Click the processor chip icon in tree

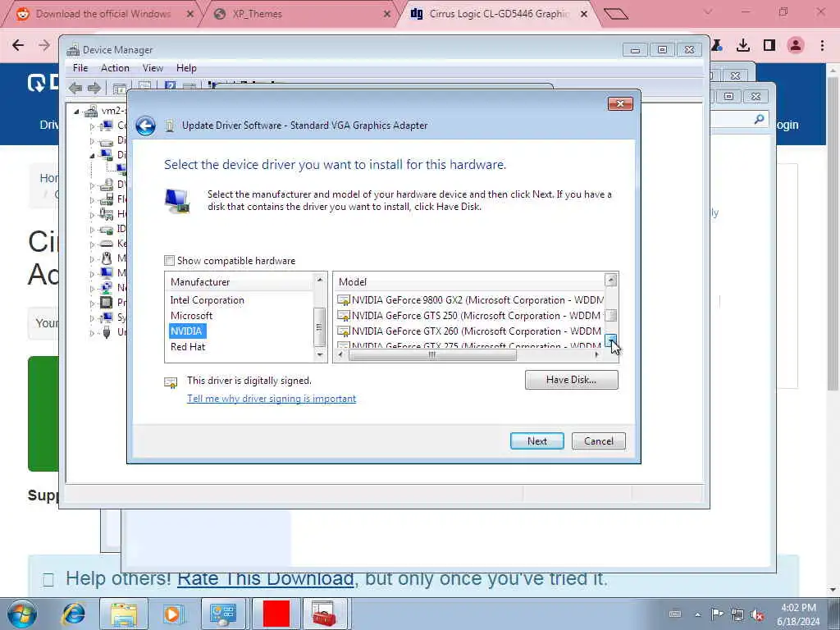pyautogui.click(x=107, y=303)
